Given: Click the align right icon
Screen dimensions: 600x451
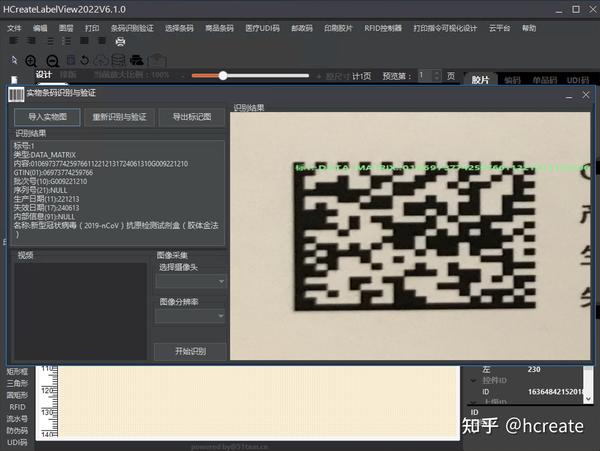Looking at the screenshot, I should [31, 41].
